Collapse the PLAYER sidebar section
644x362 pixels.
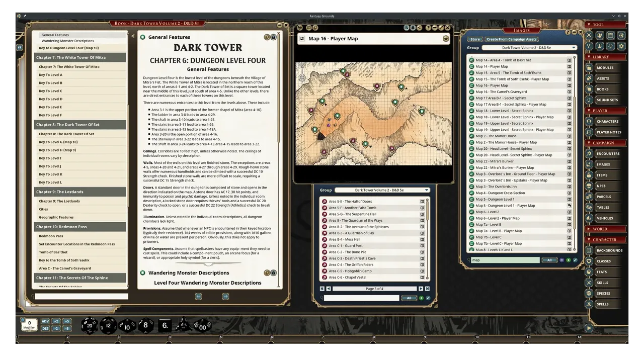pyautogui.click(x=606, y=111)
